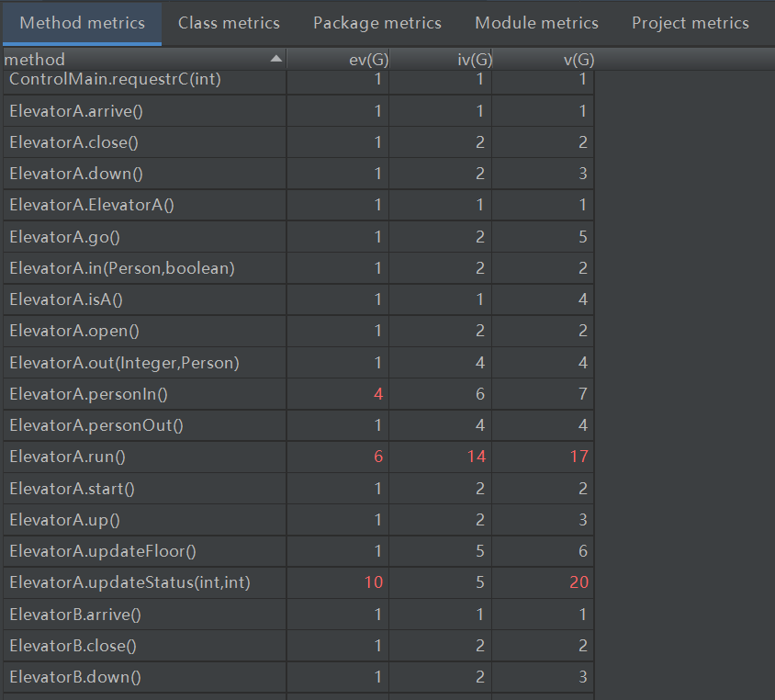Screen dimensions: 775x700
Task: Select the ElevatorA.updateStatus(int,int) method row
Action: [129, 582]
